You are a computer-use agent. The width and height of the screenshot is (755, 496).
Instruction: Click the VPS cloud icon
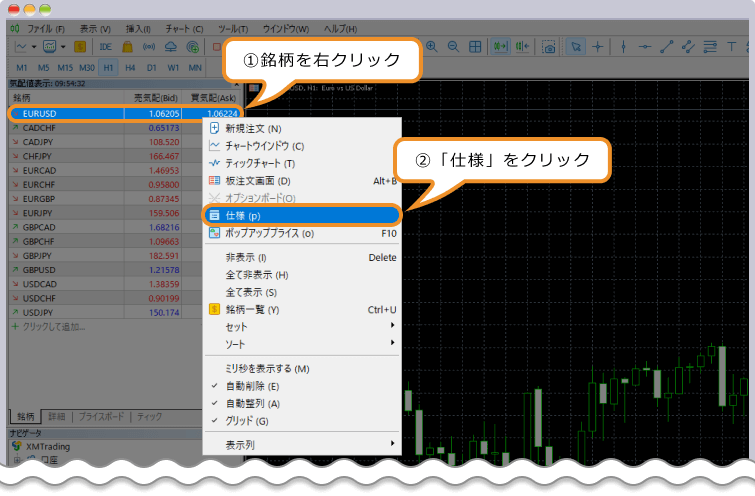tap(170, 47)
